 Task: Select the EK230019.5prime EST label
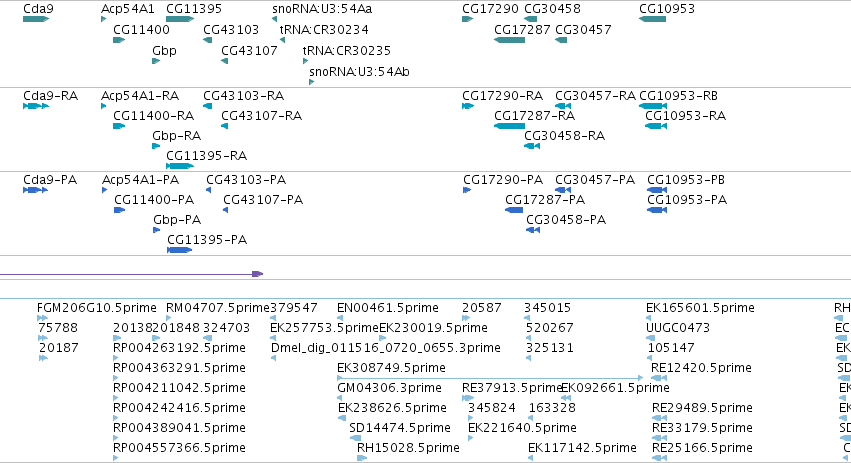point(433,328)
